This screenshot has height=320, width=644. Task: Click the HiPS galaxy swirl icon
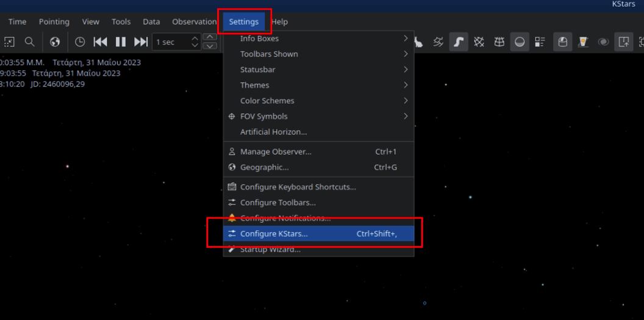pyautogui.click(x=603, y=42)
